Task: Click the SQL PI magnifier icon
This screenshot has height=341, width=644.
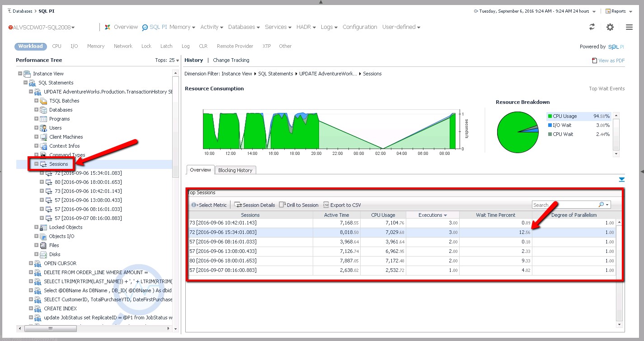Action: click(145, 27)
